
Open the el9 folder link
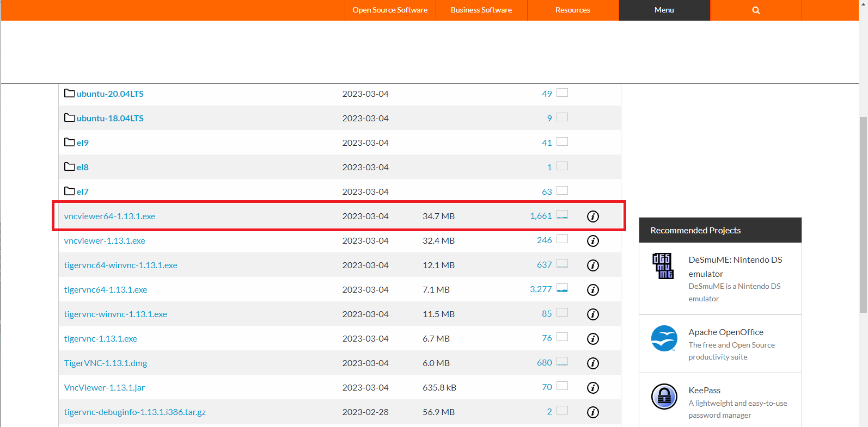[82, 143]
